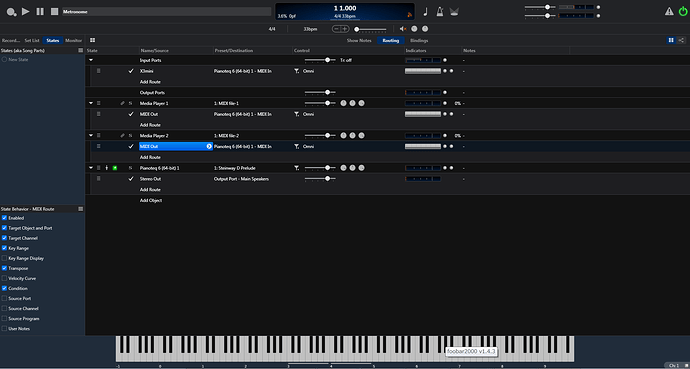Stop the transport with the stop button
Screen dimensions: 690x369
[54, 11]
